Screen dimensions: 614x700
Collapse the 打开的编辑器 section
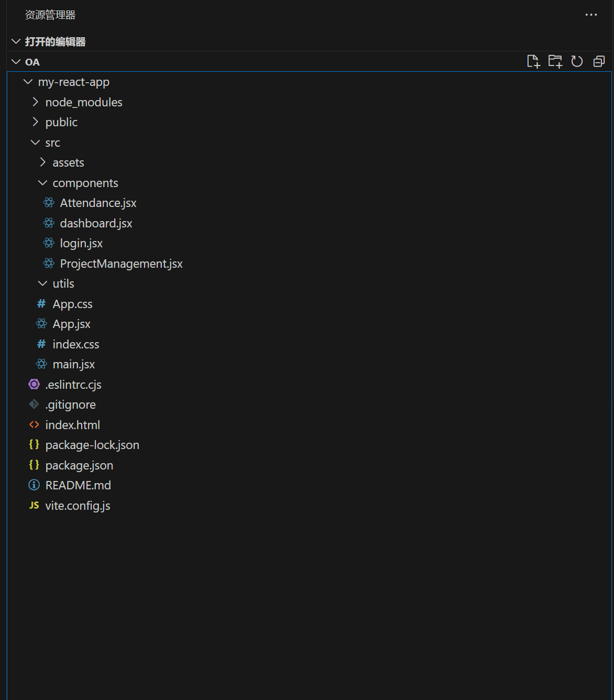point(16,41)
